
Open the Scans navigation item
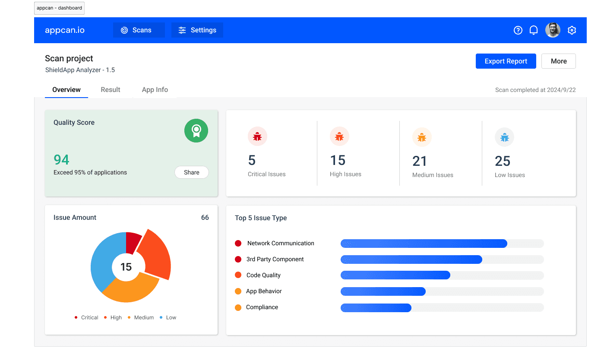[139, 30]
